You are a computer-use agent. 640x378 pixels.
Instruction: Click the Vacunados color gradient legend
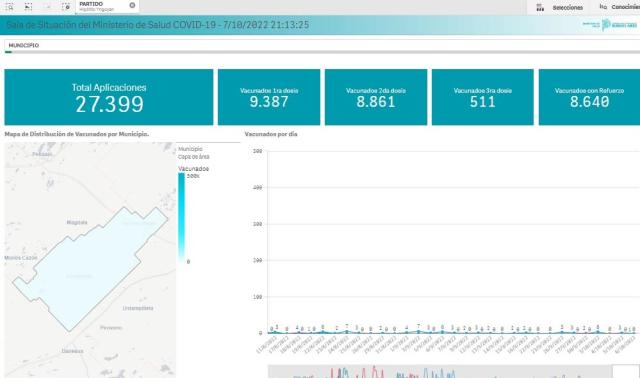click(x=182, y=216)
